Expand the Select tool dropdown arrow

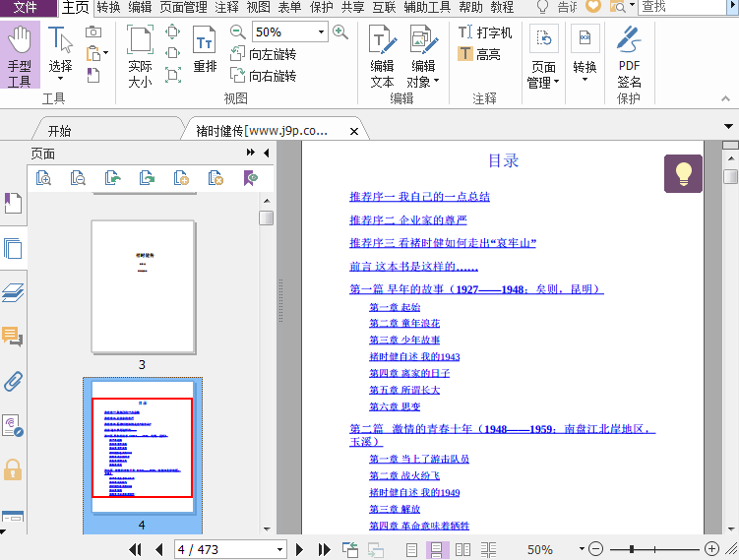(x=60, y=79)
